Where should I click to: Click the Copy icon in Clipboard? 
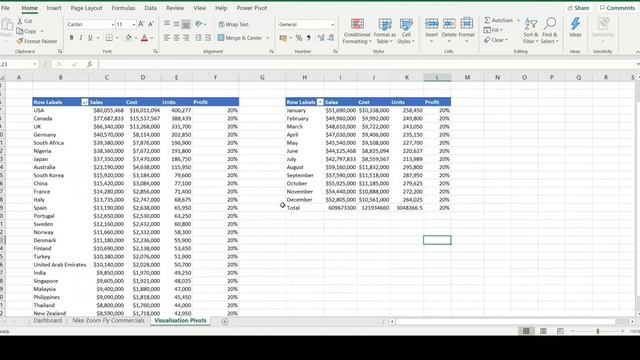pyautogui.click(x=20, y=31)
